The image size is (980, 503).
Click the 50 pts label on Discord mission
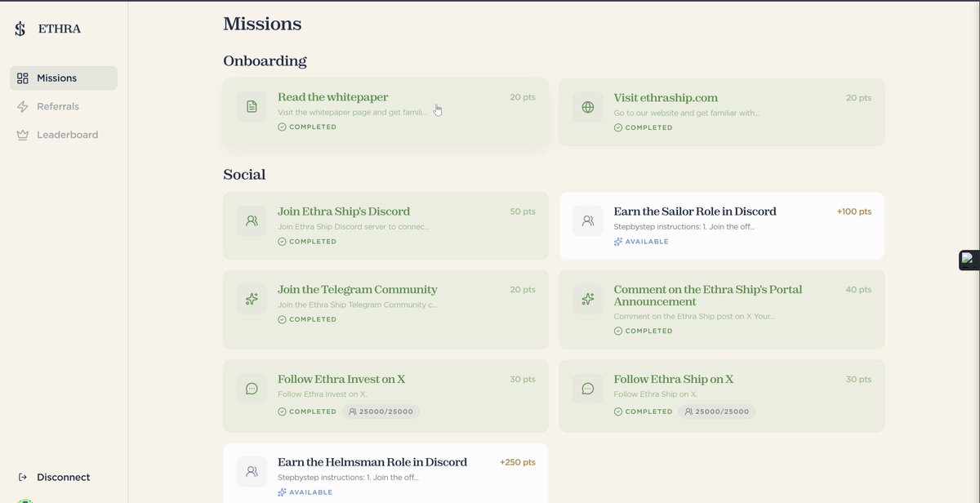pos(523,211)
